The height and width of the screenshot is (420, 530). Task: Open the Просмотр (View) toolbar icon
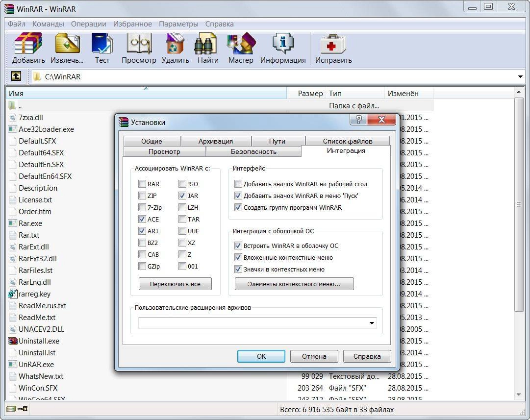pyautogui.click(x=139, y=43)
